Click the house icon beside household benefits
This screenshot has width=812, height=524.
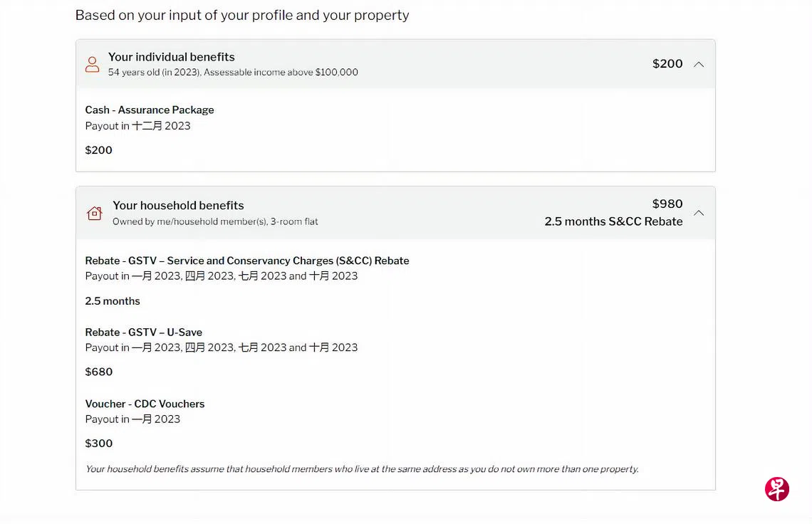coord(94,213)
